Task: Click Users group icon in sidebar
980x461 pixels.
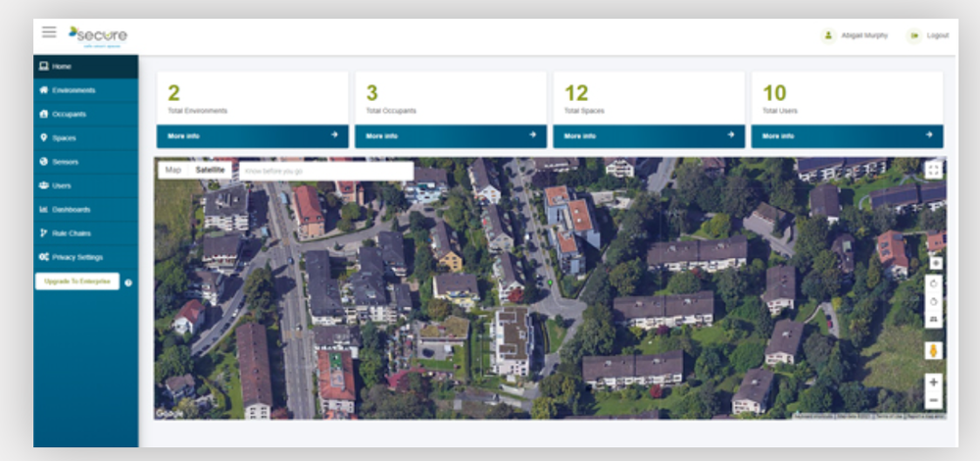Action: (x=44, y=185)
